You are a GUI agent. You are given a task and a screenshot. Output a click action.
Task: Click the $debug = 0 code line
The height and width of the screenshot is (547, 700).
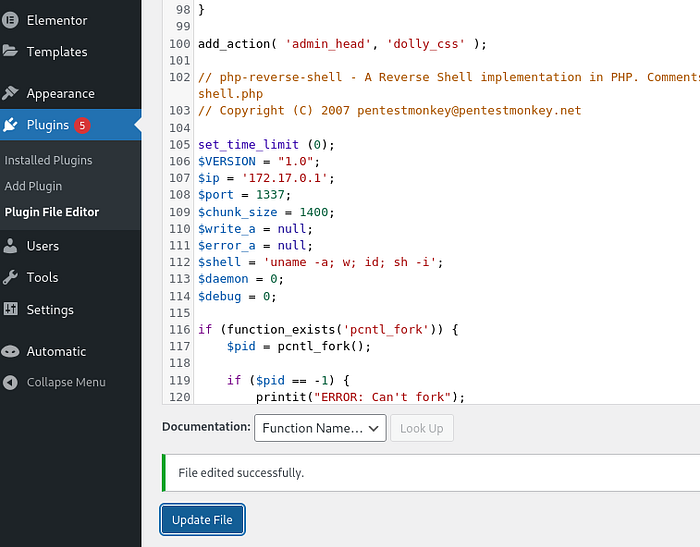(x=238, y=296)
